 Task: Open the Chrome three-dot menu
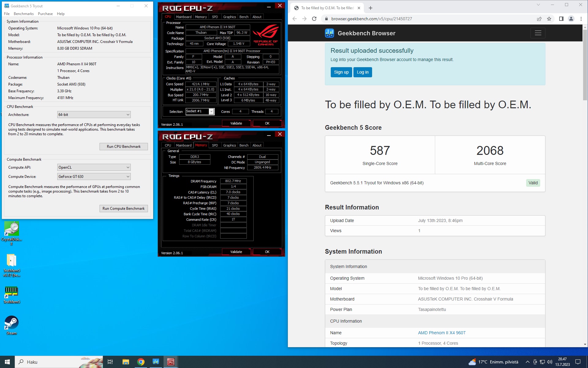(x=581, y=19)
